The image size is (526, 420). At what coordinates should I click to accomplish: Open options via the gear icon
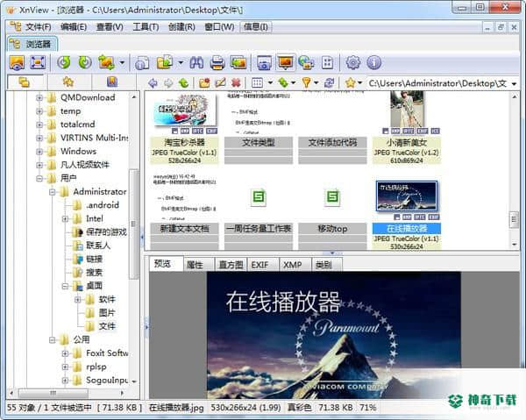pos(353,63)
